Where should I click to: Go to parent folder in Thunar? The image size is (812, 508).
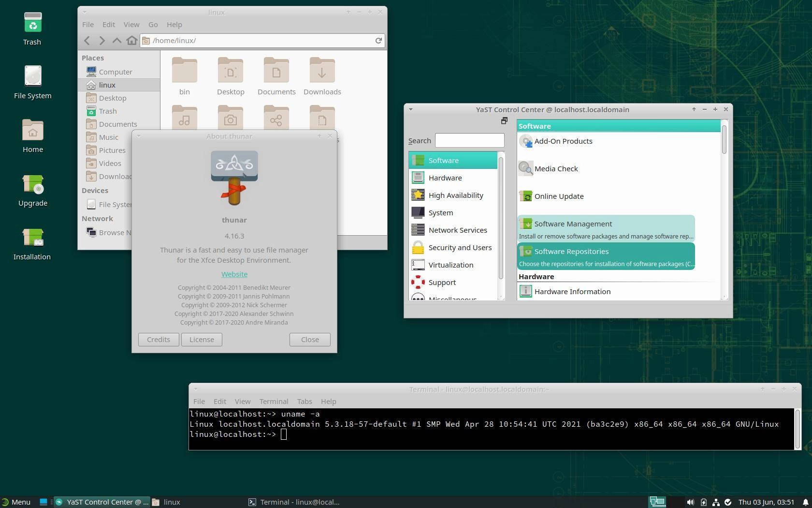(116, 41)
